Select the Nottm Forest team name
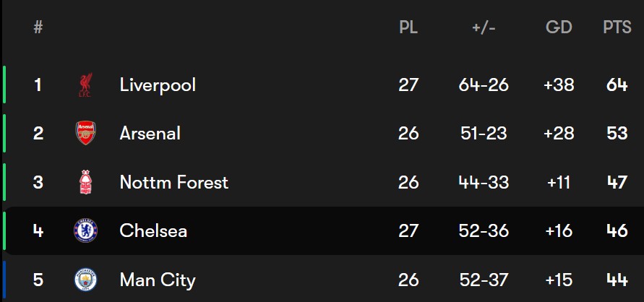644x302 pixels. [173, 182]
